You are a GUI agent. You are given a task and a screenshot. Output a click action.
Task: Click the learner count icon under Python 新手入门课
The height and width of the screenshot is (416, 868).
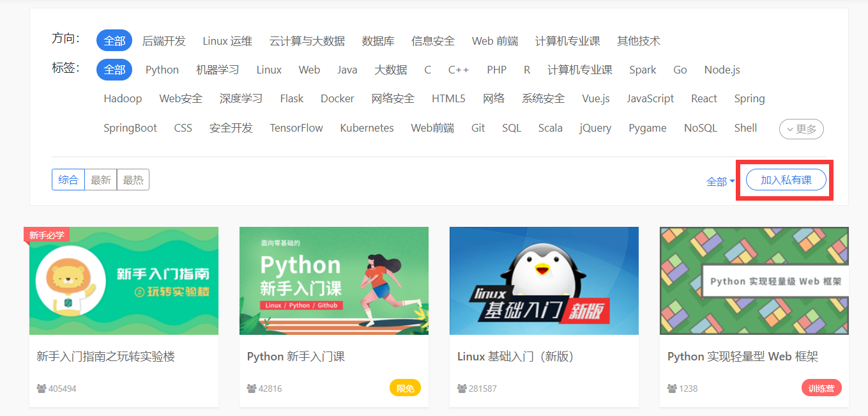pyautogui.click(x=252, y=389)
